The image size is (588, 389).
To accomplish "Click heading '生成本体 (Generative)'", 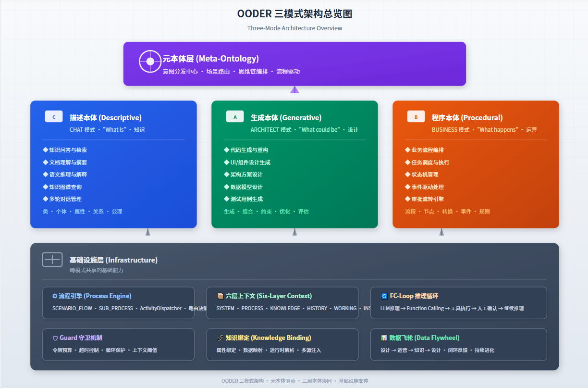I will pos(286,118).
